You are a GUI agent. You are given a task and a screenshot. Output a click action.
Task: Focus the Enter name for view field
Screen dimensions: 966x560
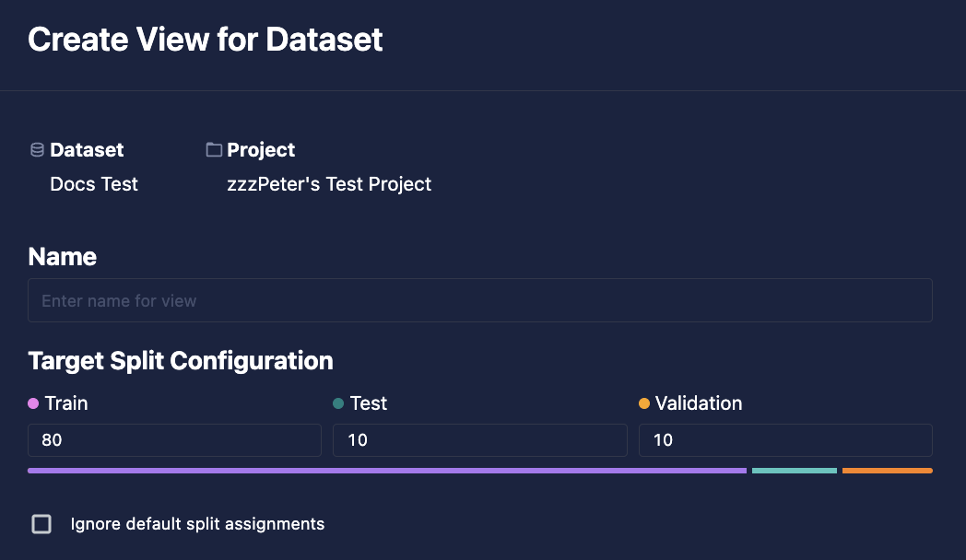tap(480, 300)
